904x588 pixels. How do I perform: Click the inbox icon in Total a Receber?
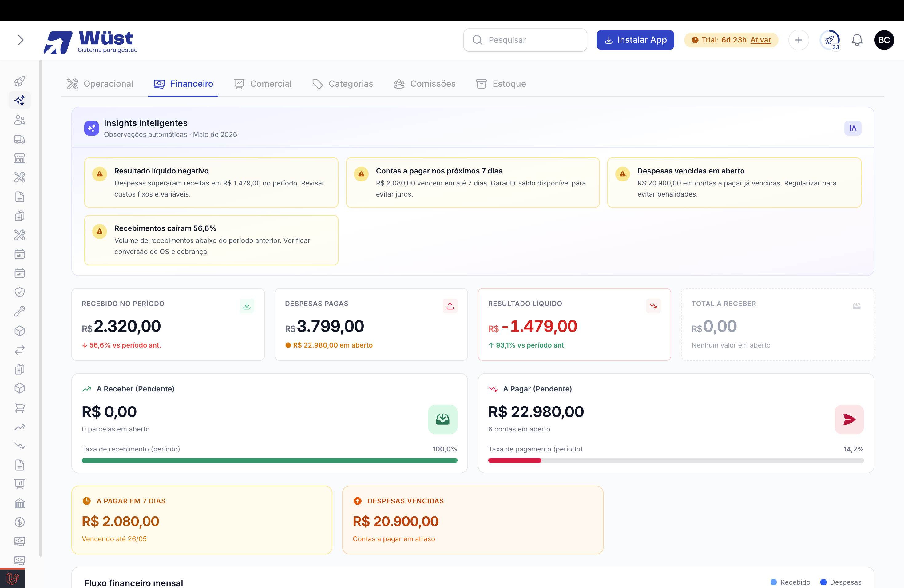click(x=857, y=306)
